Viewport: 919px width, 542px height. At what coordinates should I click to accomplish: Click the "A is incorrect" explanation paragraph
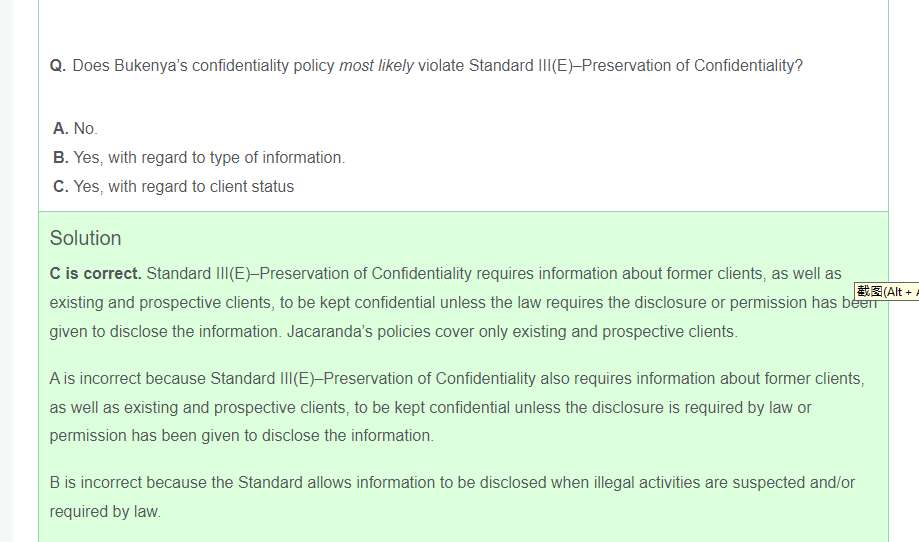click(x=456, y=407)
